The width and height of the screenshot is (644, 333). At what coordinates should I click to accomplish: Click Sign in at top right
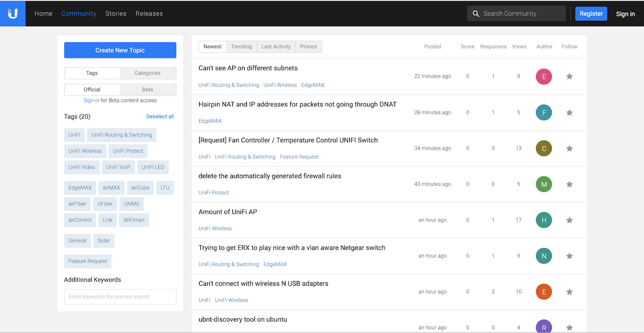(x=625, y=14)
